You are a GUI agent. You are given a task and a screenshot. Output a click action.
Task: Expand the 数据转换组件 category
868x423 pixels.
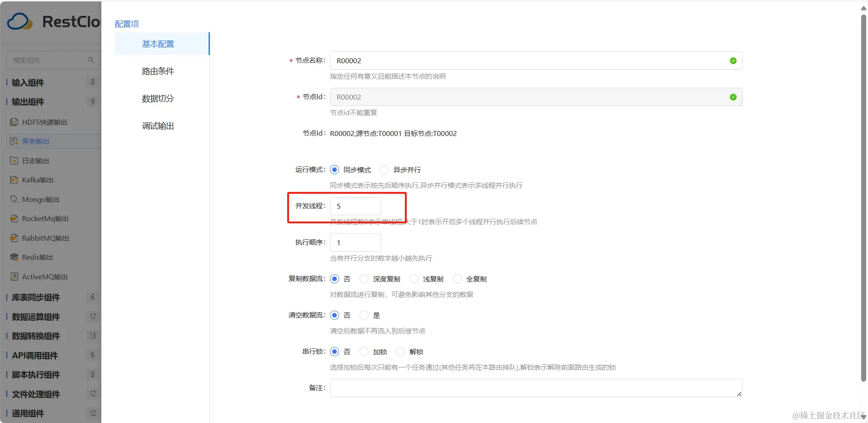(x=36, y=336)
